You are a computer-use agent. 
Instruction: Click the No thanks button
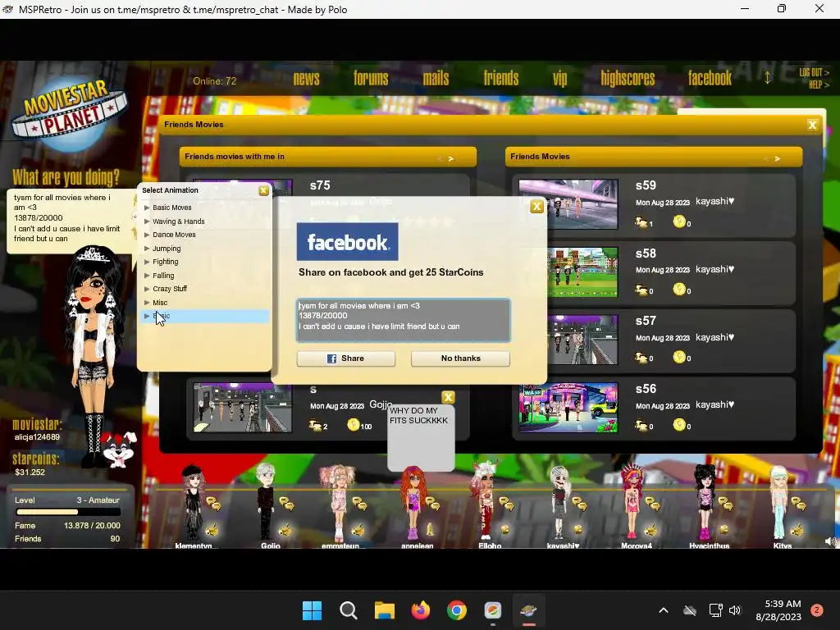460,358
